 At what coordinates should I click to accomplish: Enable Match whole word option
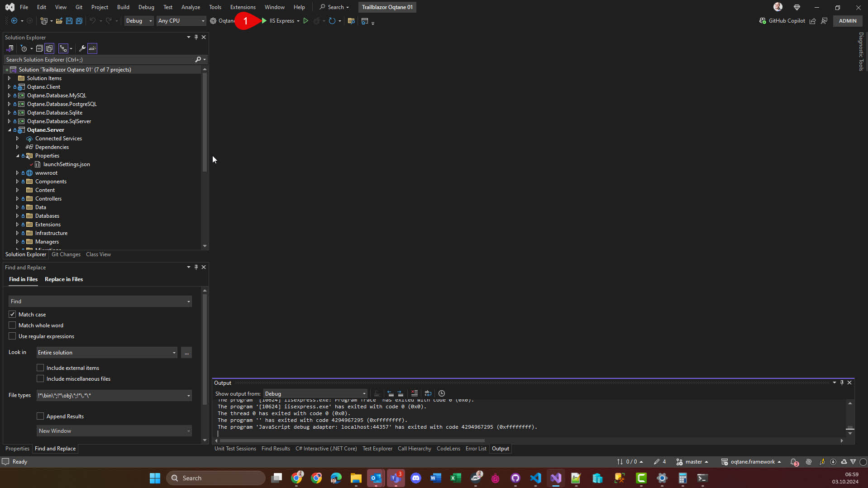click(12, 325)
